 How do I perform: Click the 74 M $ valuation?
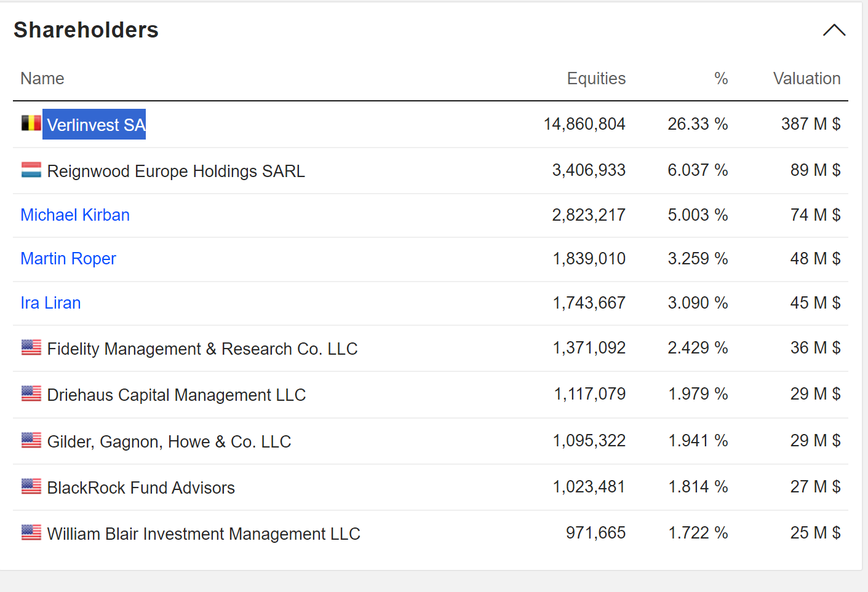[816, 215]
